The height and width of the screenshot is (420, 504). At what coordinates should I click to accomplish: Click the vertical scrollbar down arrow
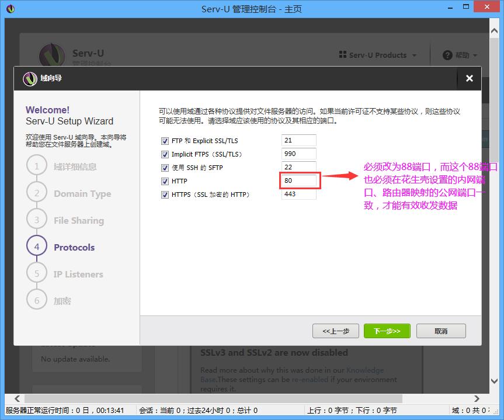[x=494, y=381]
